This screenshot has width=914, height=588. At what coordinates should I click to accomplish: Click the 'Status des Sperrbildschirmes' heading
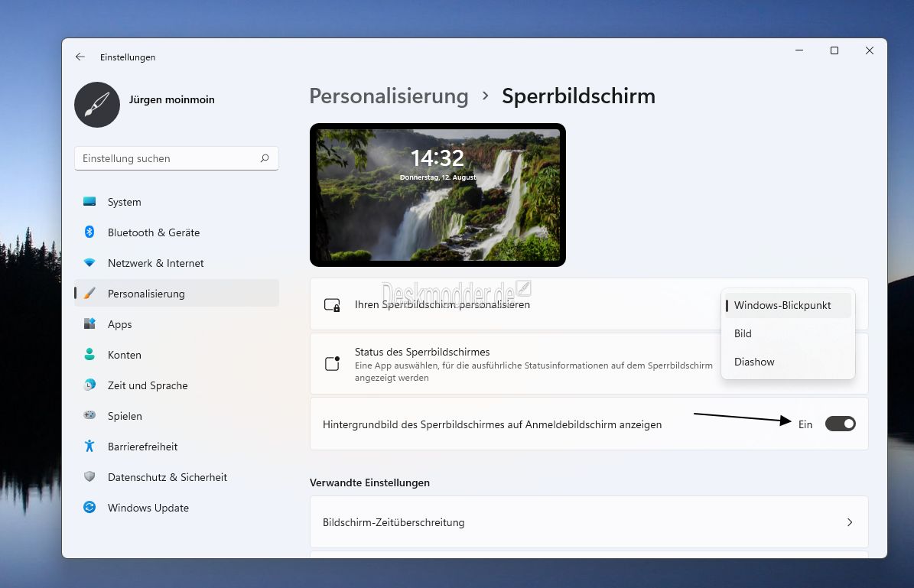[x=422, y=352]
